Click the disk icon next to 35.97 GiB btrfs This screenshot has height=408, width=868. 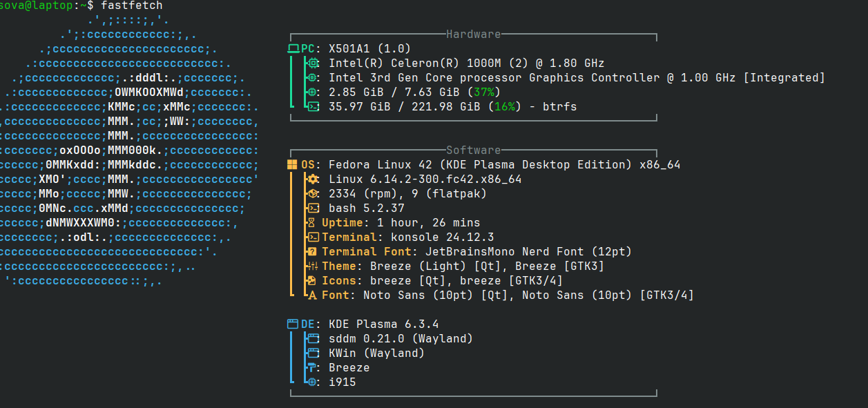(x=313, y=107)
